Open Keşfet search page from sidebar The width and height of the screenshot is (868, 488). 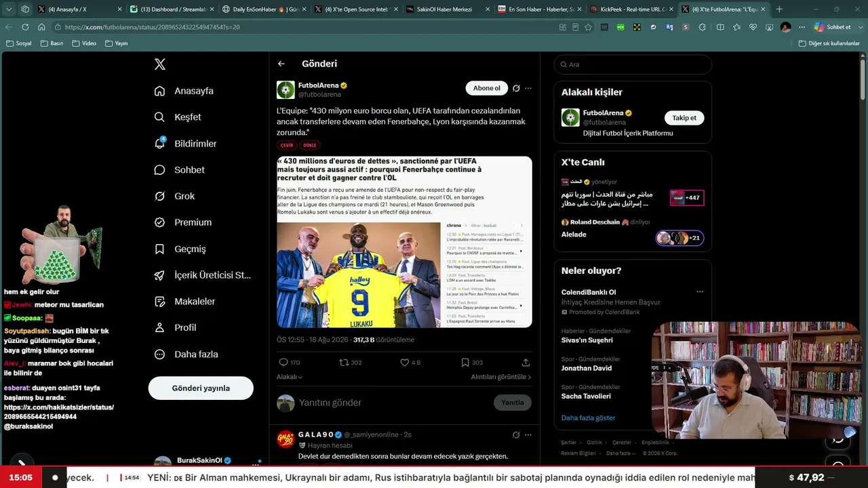(x=178, y=117)
